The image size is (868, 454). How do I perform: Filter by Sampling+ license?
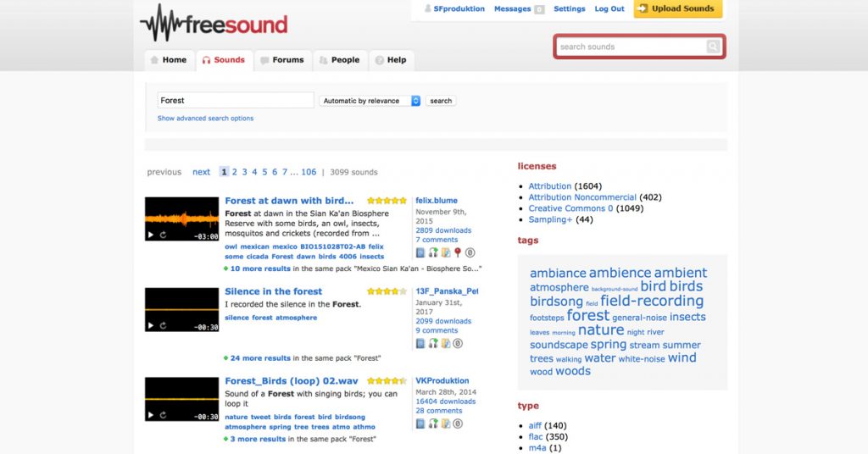coord(550,219)
